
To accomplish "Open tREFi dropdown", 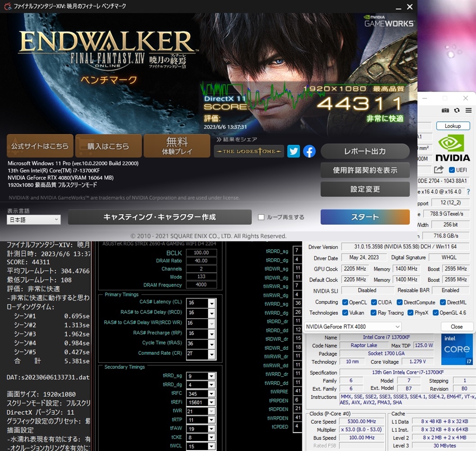I will point(212,403).
